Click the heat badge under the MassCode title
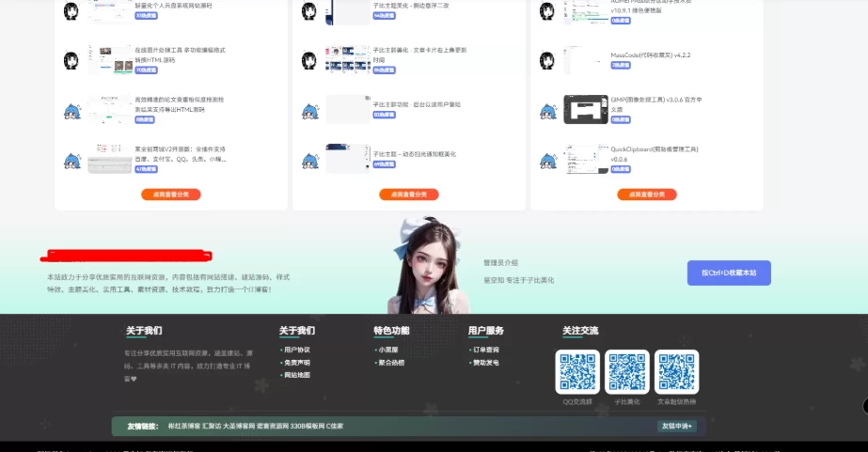The image size is (868, 452). click(621, 65)
